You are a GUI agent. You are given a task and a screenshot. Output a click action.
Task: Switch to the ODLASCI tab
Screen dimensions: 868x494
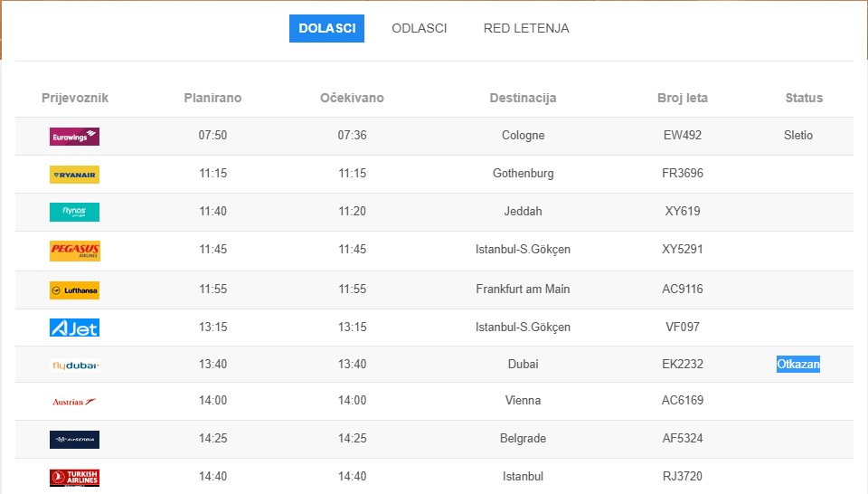419,28
